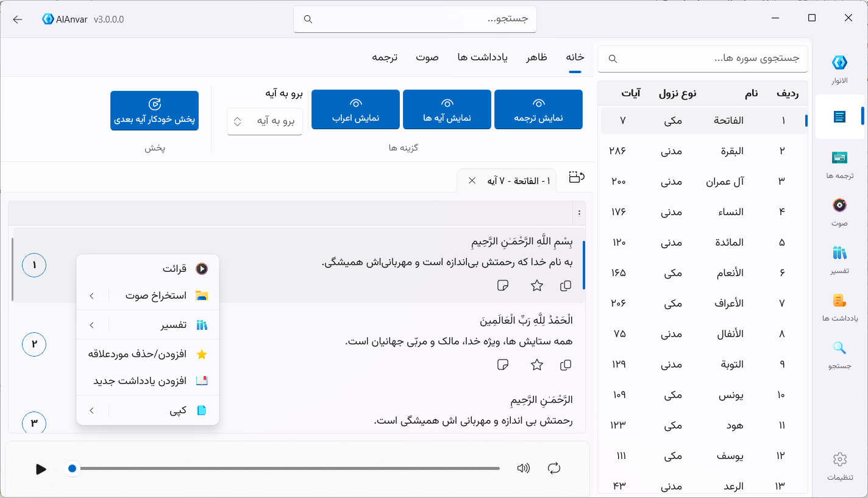868x498 pixels.
Task: Select the البقرة surah row
Action: click(703, 151)
